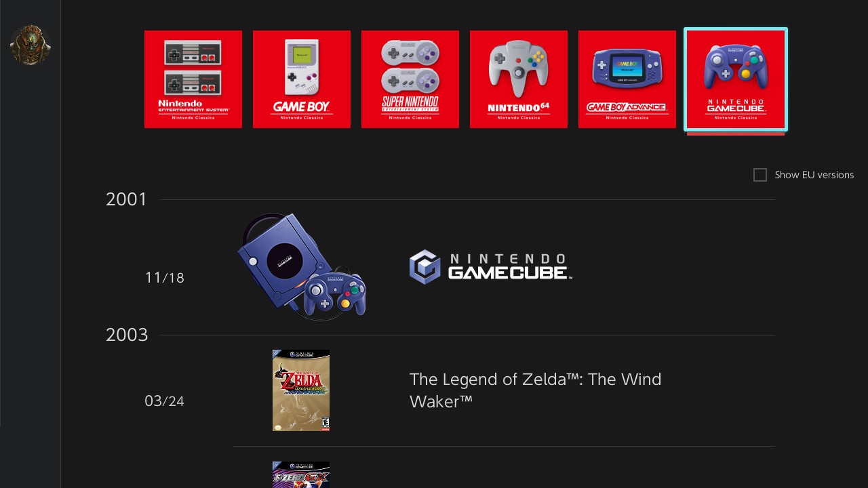The image size is (868, 488).
Task: Click the empty left sidebar panel
Action: pos(31,271)
